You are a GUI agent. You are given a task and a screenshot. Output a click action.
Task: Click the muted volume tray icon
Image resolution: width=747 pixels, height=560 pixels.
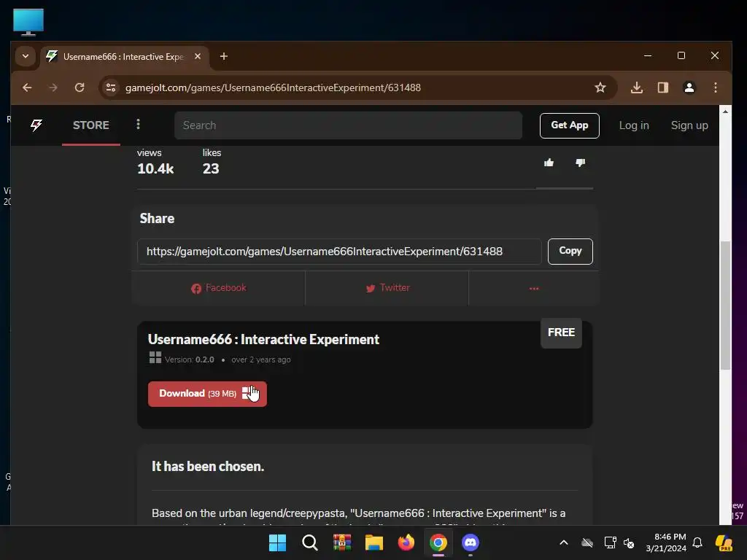point(629,542)
